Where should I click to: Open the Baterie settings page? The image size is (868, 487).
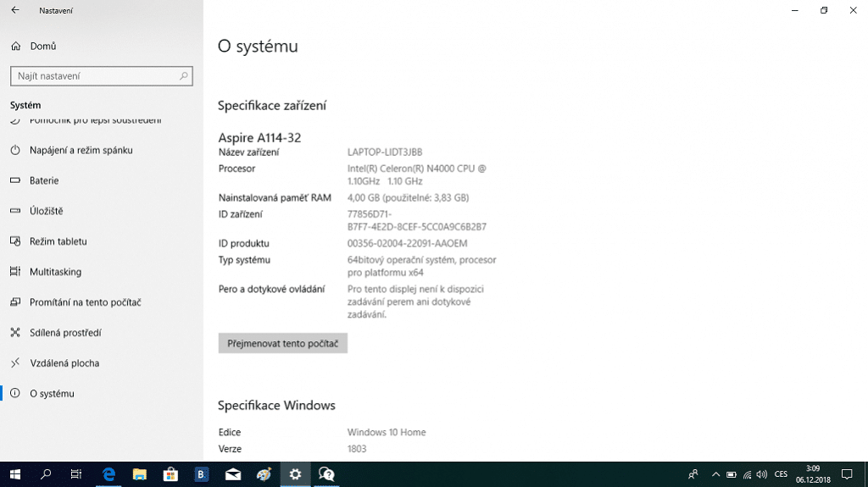point(44,180)
